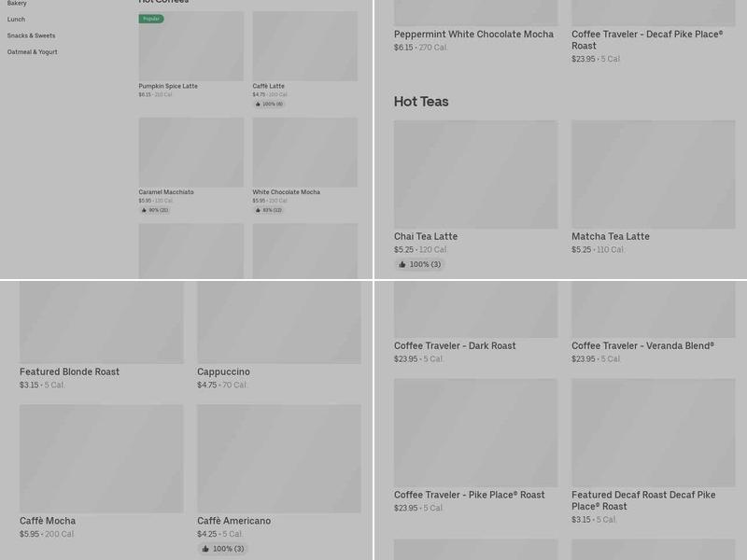Click thumbs-up icon under White Chocolate Mocha
The width and height of the screenshot is (747, 560).
tap(258, 210)
